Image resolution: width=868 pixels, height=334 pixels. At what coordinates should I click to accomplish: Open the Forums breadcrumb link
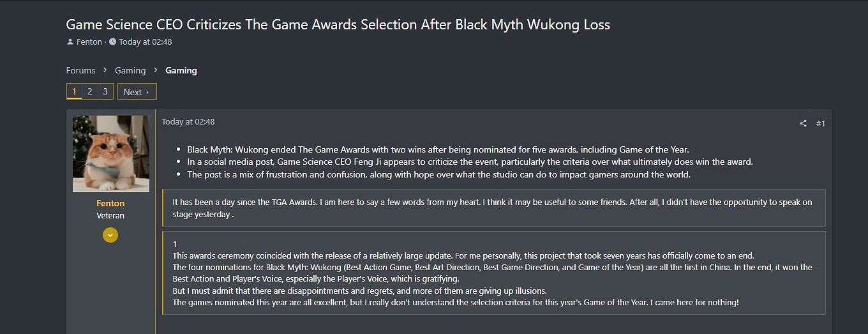80,70
